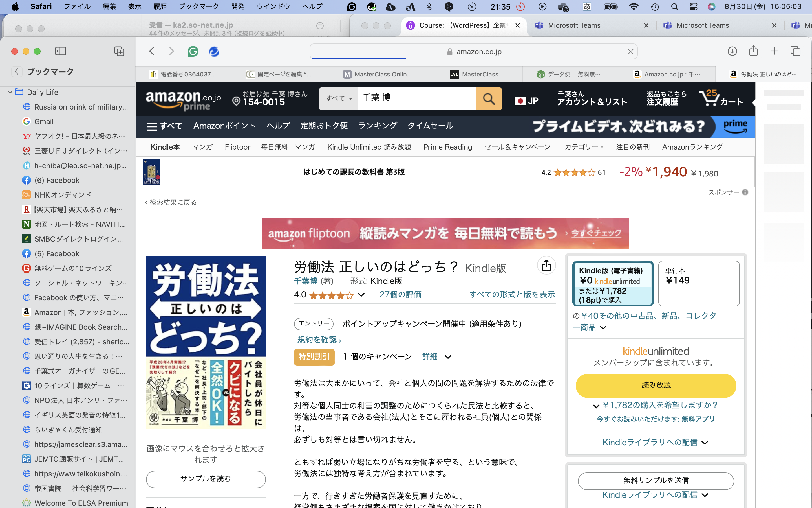812x508 pixels.
Task: Select the Kindle版 format option
Action: click(613, 284)
